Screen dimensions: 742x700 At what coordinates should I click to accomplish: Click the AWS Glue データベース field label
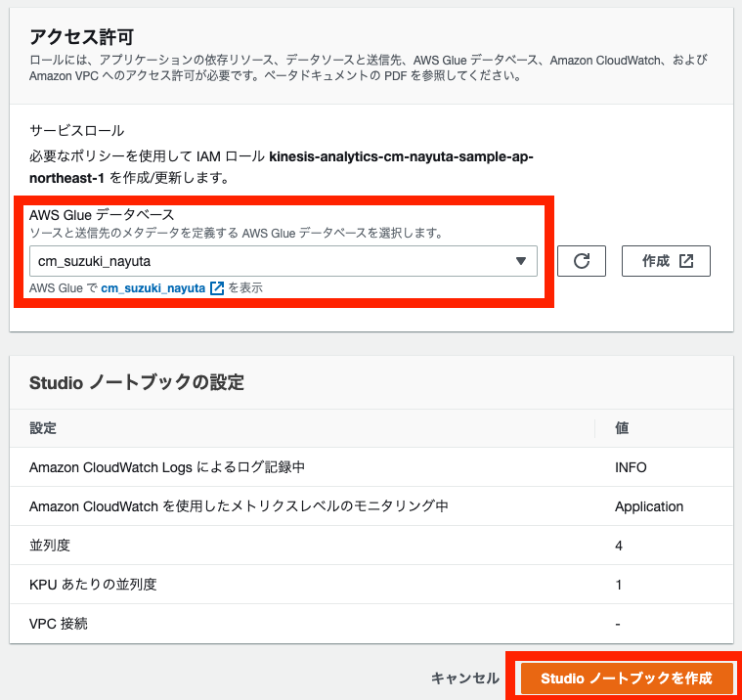pyautogui.click(x=102, y=215)
